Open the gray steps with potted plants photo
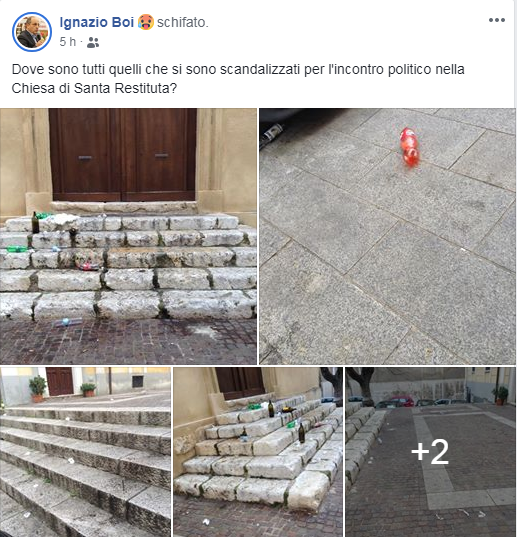The height and width of the screenshot is (537, 517). pos(85,452)
